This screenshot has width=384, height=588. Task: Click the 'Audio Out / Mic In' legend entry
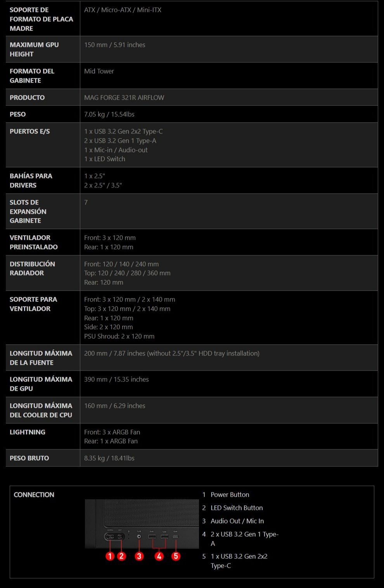click(x=237, y=521)
